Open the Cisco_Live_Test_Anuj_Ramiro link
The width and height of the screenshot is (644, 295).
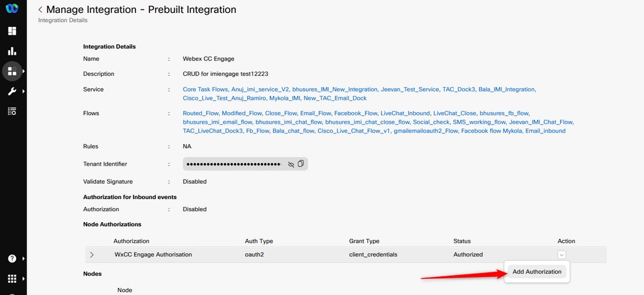coord(224,98)
